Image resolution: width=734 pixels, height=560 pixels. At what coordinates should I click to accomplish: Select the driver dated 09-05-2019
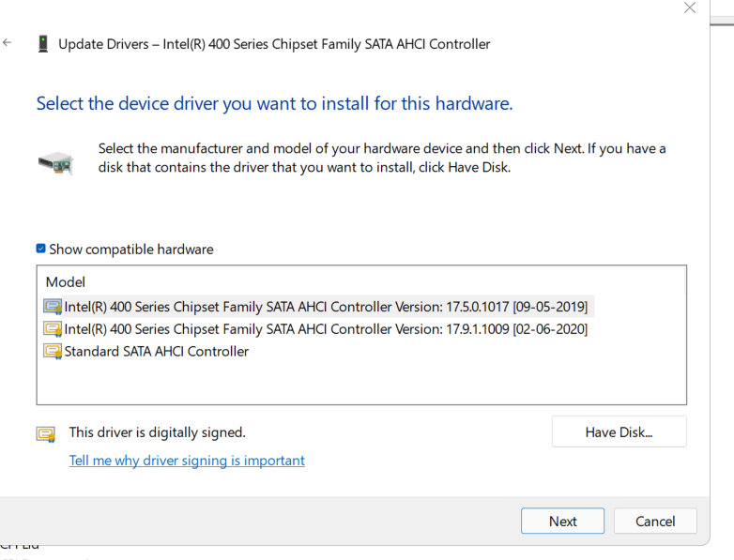click(x=326, y=306)
